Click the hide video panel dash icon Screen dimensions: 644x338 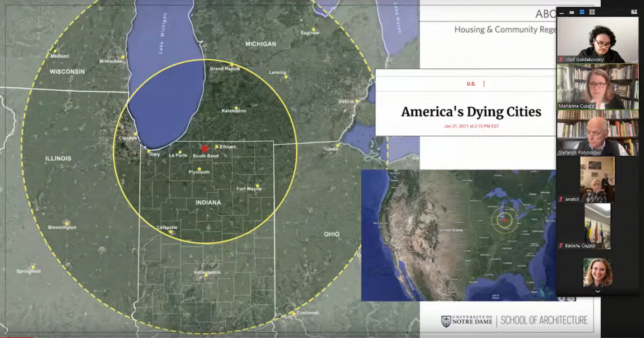pyautogui.click(x=562, y=12)
